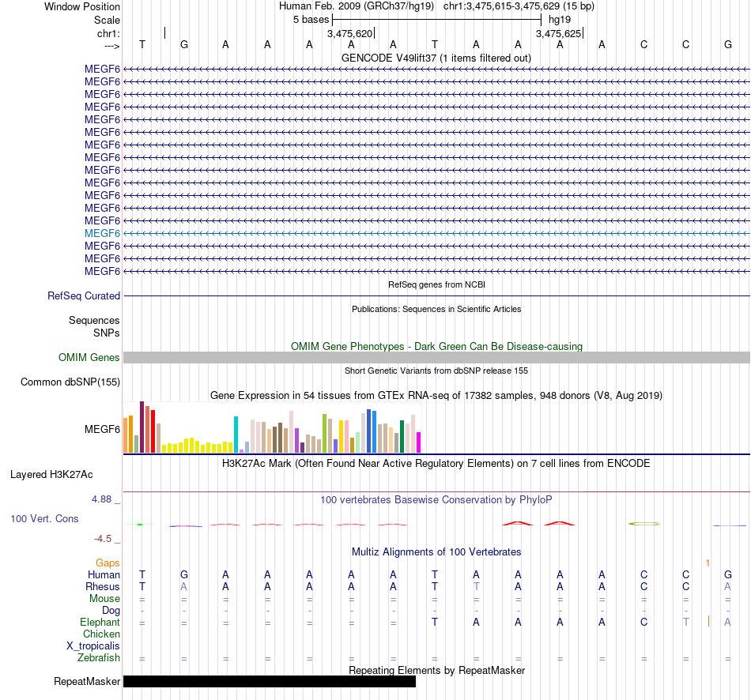Open Publications: Sequences in Scientific Articles title
The height and width of the screenshot is (700, 751).
pyautogui.click(x=436, y=309)
